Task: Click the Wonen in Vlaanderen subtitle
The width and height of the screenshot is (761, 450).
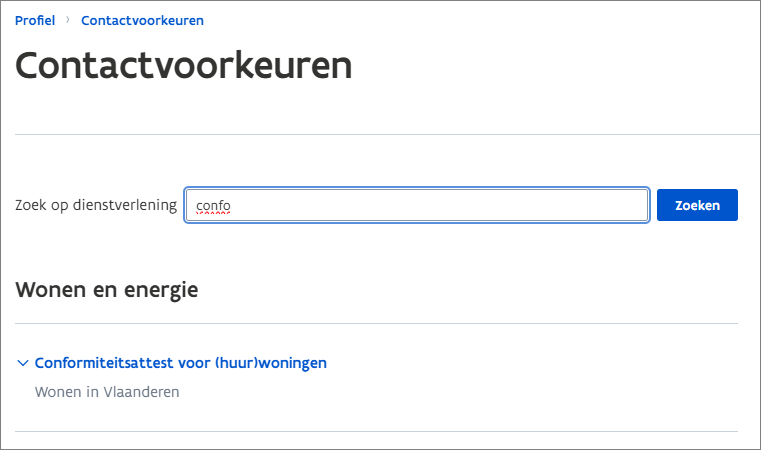Action: pyautogui.click(x=107, y=392)
